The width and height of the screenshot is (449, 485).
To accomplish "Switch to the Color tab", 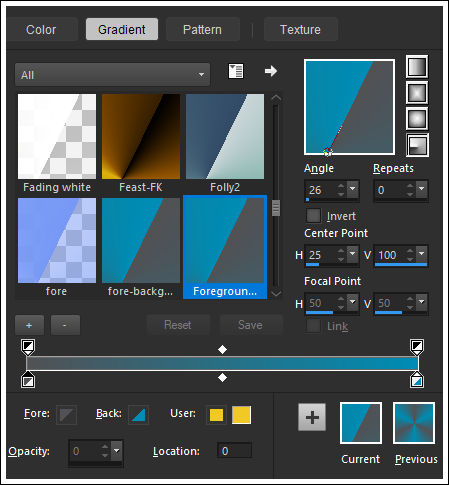I will [41, 29].
